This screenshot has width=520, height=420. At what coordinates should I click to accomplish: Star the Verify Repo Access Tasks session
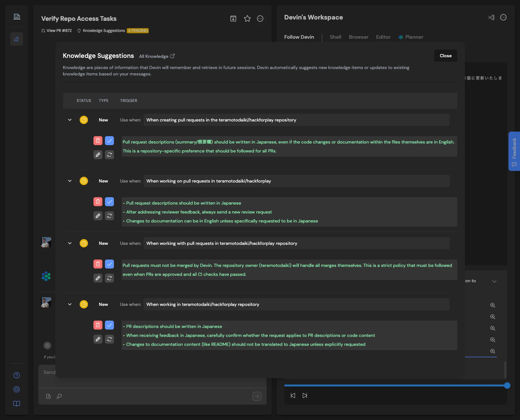247,19
